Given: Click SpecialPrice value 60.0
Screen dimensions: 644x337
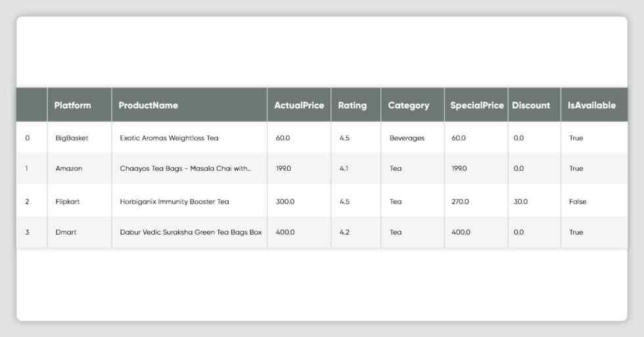Looking at the screenshot, I should 459,138.
